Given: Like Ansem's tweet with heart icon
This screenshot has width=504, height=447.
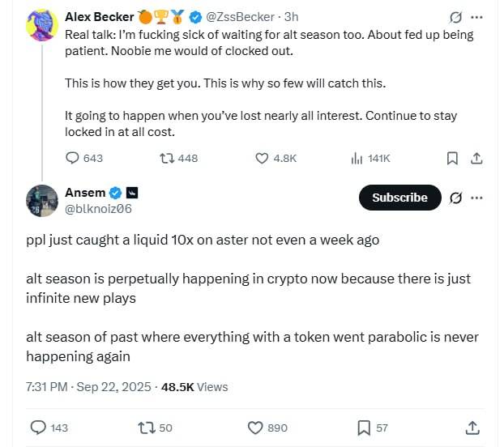Looking at the screenshot, I should (255, 427).
